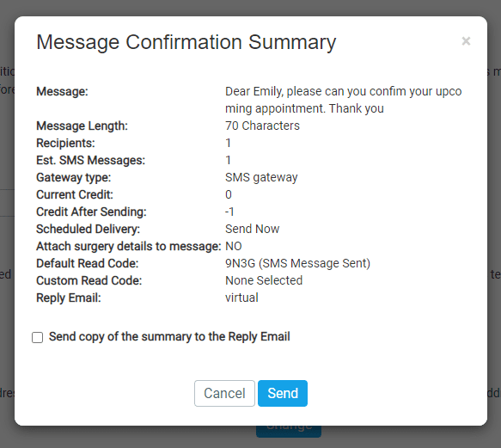Click the 'Recipients:' field label
Viewport: 501px width, 448px height.
[x=65, y=144]
